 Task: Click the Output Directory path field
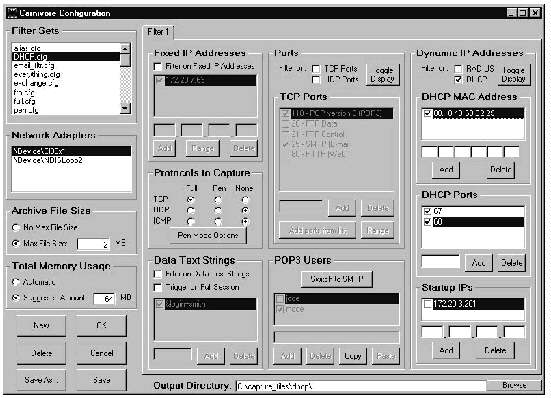361,386
